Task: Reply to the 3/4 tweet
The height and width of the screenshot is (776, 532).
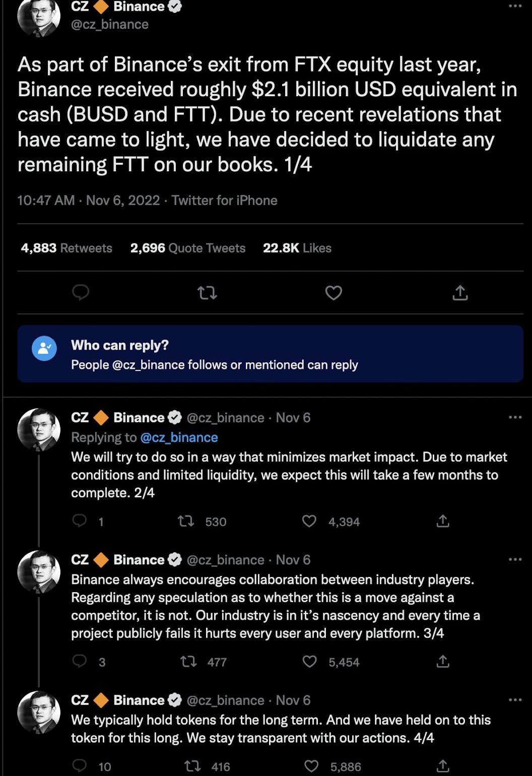Action: point(80,661)
